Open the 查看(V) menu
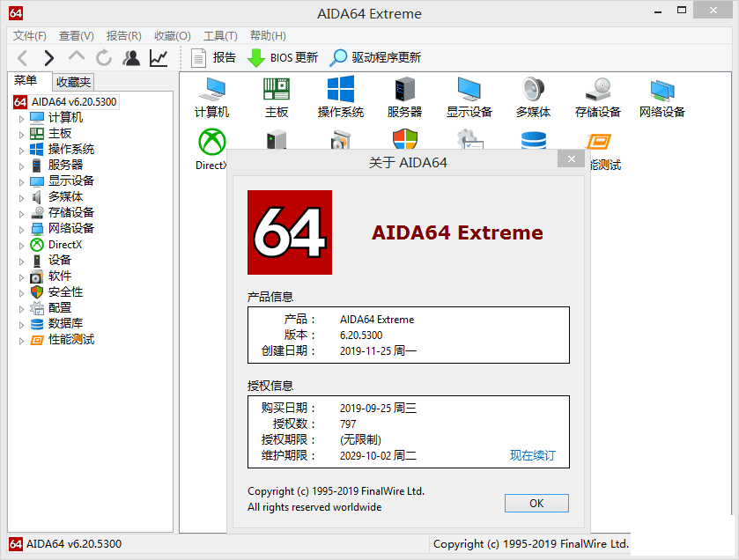The image size is (739, 560). coord(76,36)
